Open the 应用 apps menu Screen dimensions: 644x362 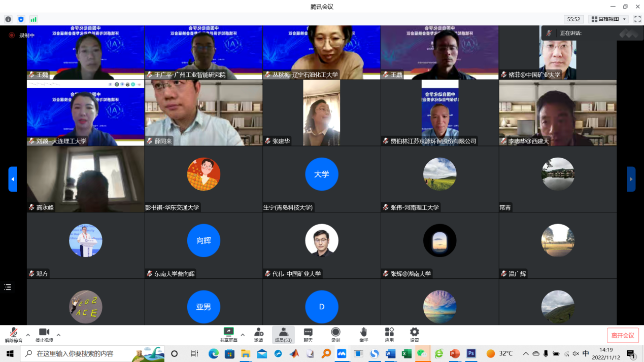[x=389, y=335]
